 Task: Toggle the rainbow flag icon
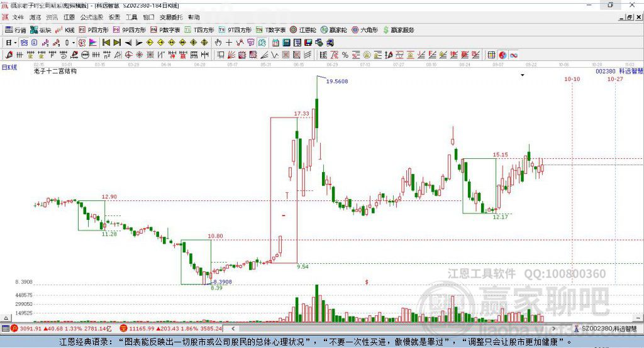point(93,43)
